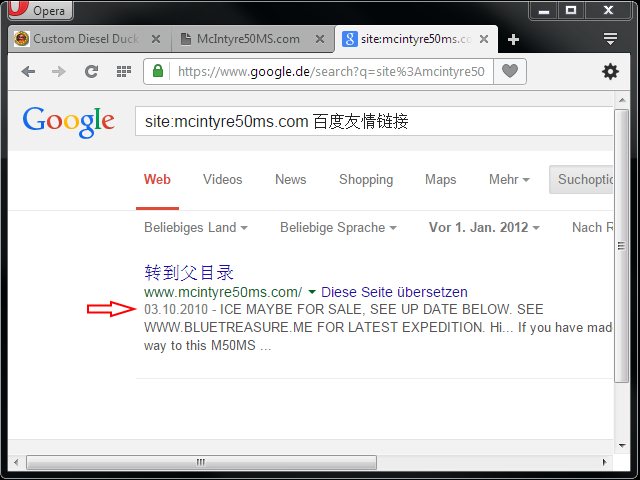This screenshot has width=640, height=480.
Task: Open a new tab with plus button
Action: pyautogui.click(x=513, y=40)
